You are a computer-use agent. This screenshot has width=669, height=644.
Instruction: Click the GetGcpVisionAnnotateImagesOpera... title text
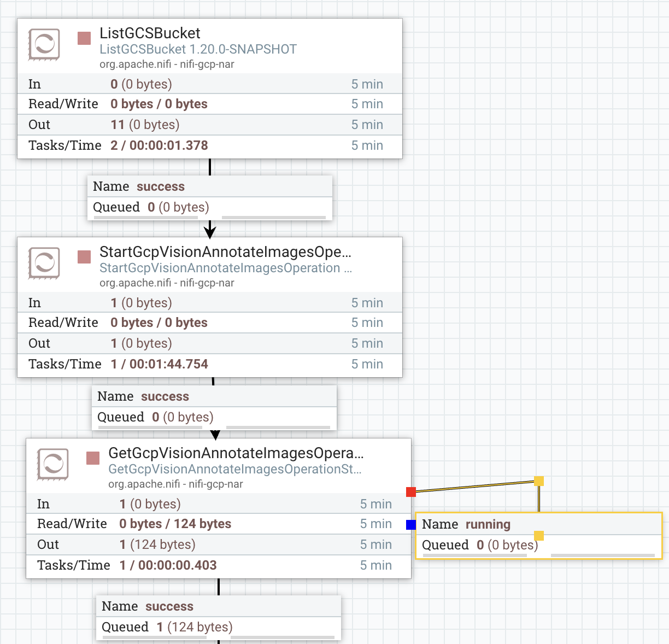[x=236, y=453]
